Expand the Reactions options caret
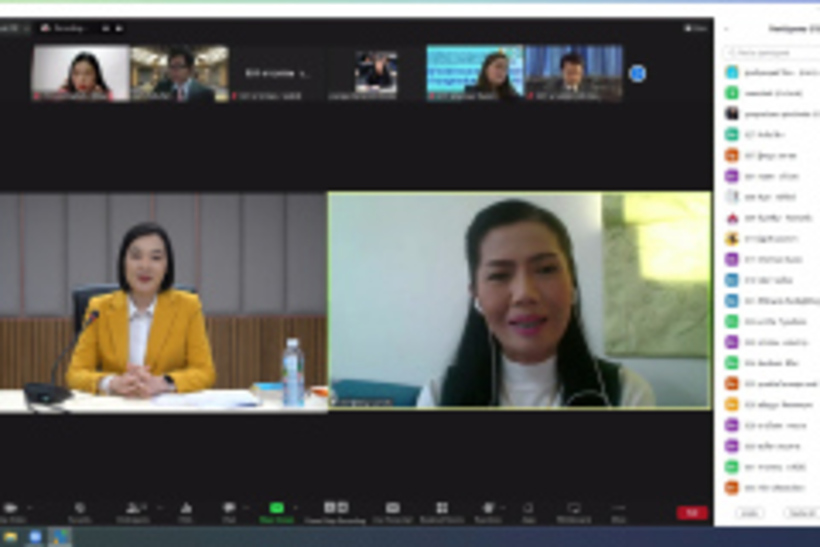The height and width of the screenshot is (547, 820). tap(503, 507)
